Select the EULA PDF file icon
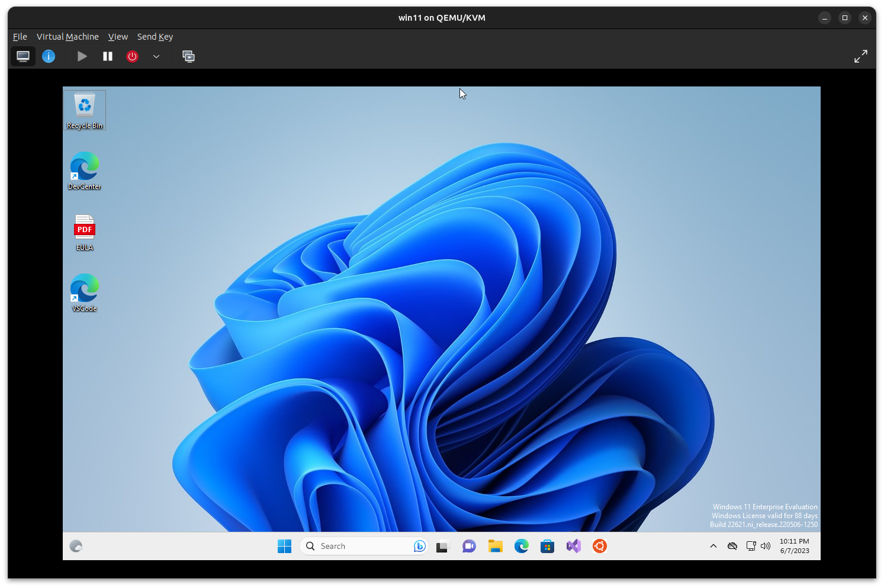The image size is (884, 588). pyautogui.click(x=85, y=233)
